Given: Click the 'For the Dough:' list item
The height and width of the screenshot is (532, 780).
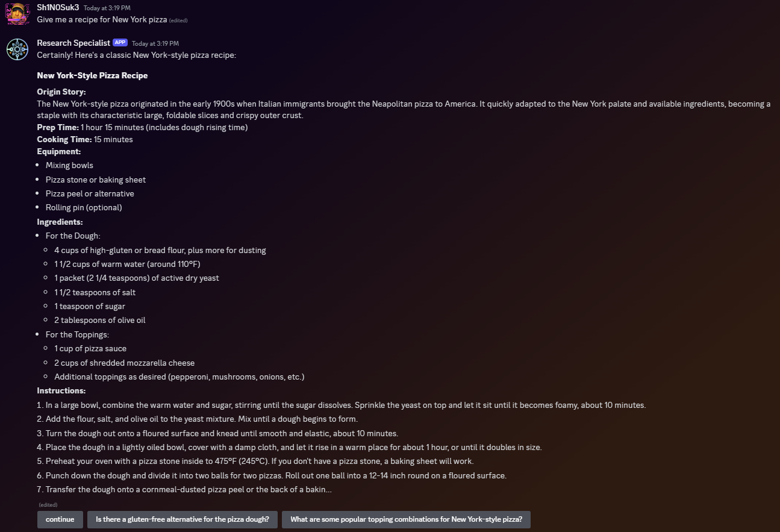Looking at the screenshot, I should (x=73, y=236).
